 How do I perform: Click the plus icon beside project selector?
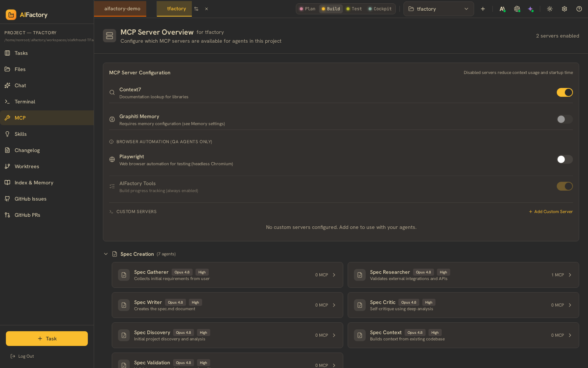coord(483,9)
